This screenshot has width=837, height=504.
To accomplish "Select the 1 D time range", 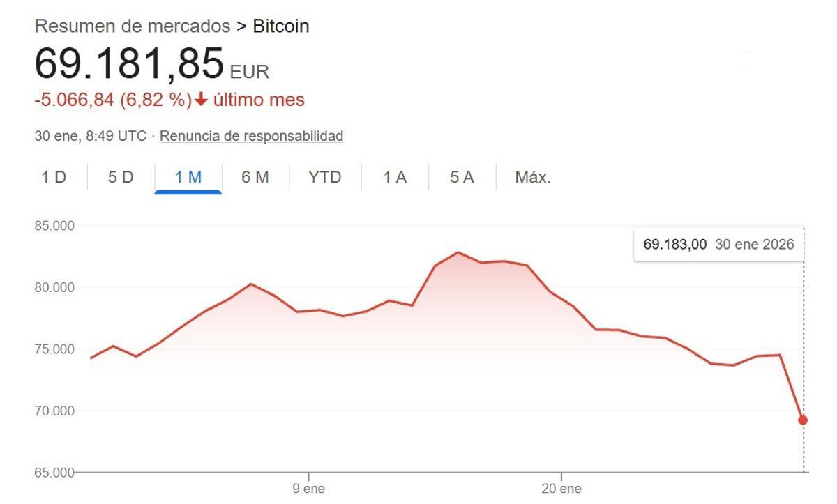I will 54,177.
